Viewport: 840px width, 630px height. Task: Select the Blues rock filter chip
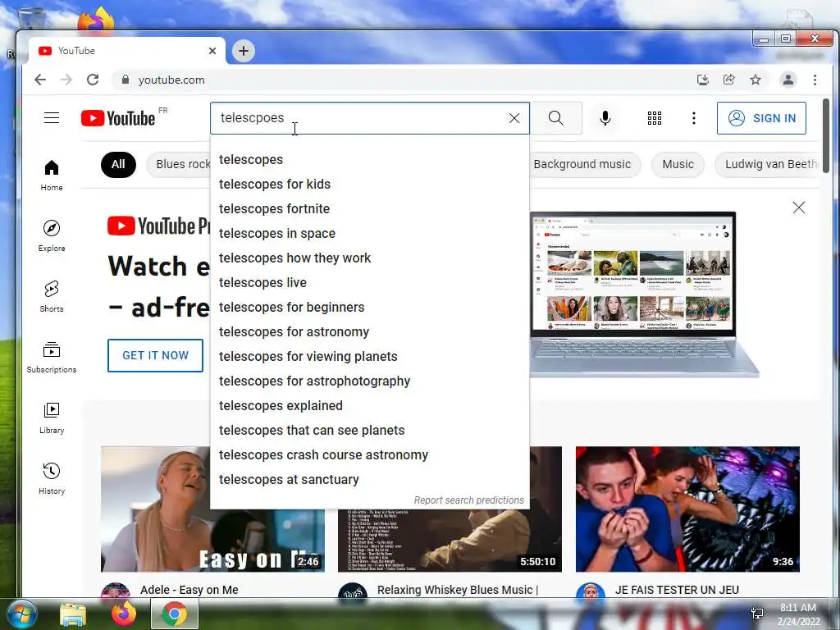180,164
